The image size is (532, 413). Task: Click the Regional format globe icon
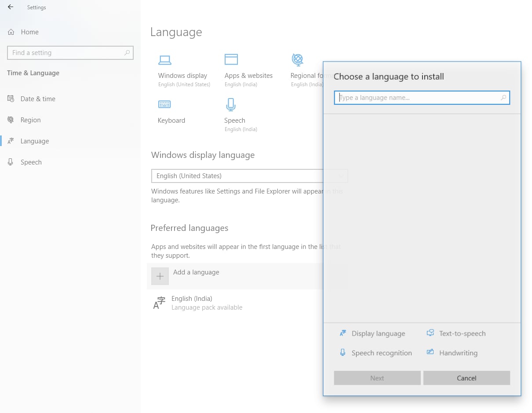(x=298, y=59)
